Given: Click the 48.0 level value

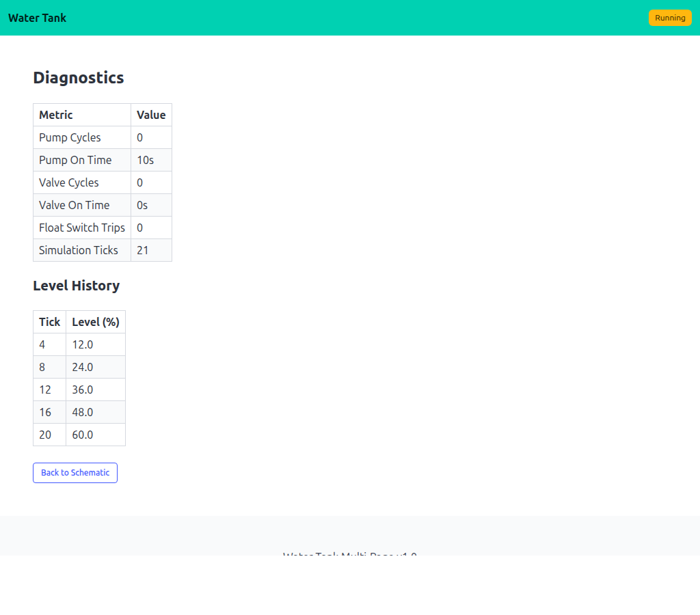Looking at the screenshot, I should 83,412.
